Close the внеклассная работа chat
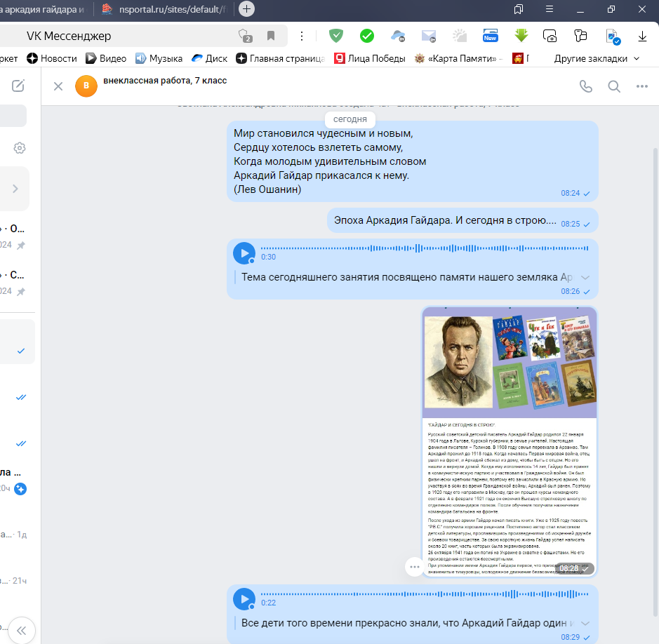 [x=58, y=86]
